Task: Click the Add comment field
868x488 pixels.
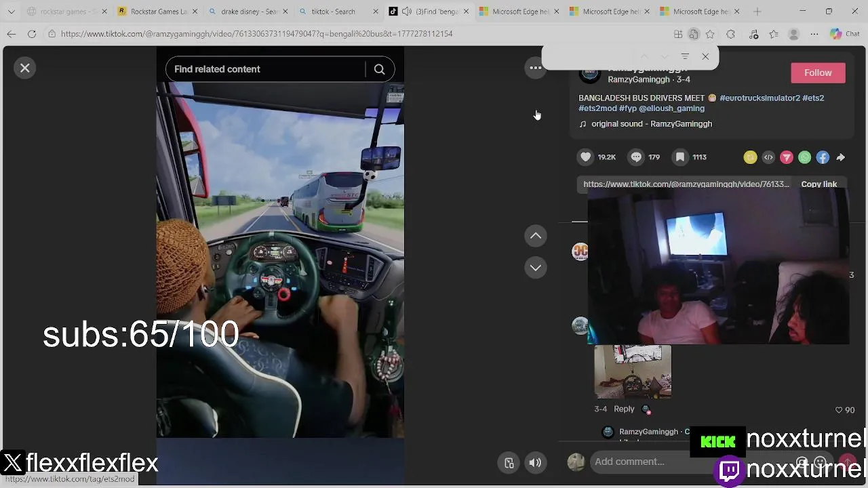Action: 692,462
